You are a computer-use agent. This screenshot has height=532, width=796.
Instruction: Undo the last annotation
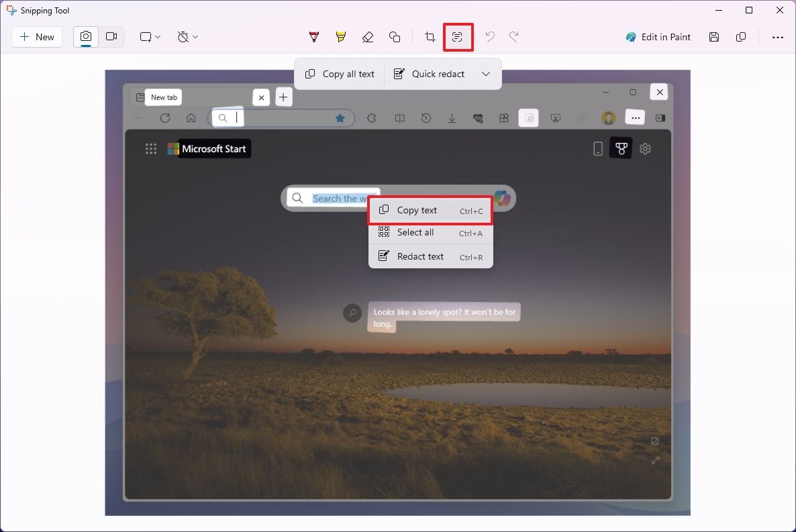click(x=489, y=37)
